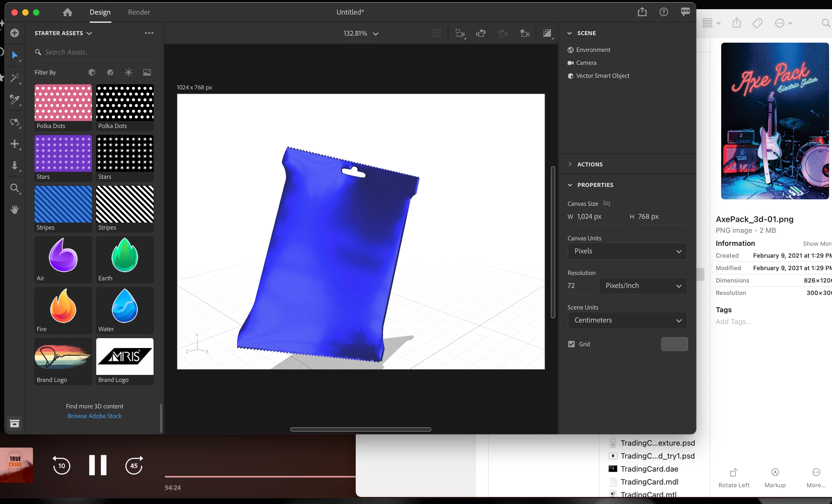Filter assets by images icon
The width and height of the screenshot is (832, 504).
(x=147, y=72)
